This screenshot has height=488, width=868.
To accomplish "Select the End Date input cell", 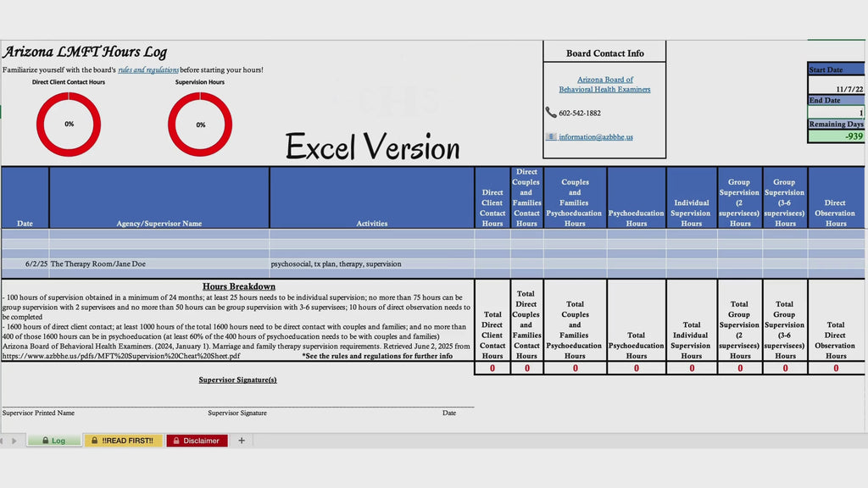I will click(x=836, y=113).
